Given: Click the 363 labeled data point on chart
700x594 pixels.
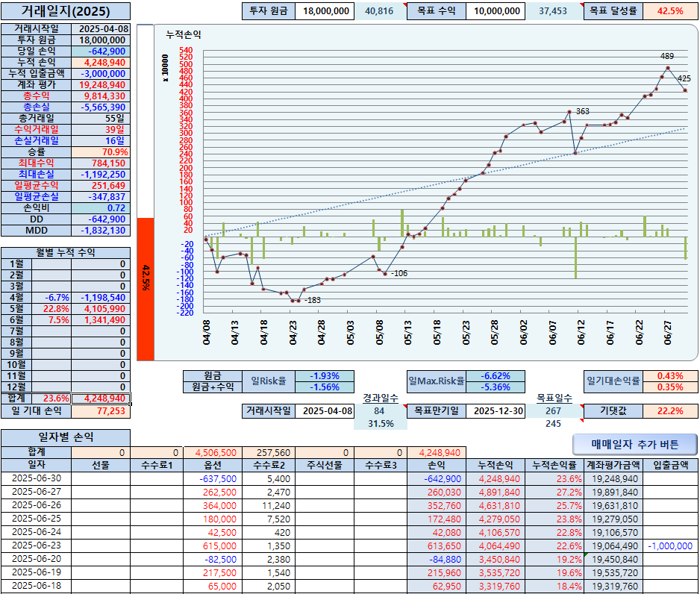Looking at the screenshot, I should (569, 112).
